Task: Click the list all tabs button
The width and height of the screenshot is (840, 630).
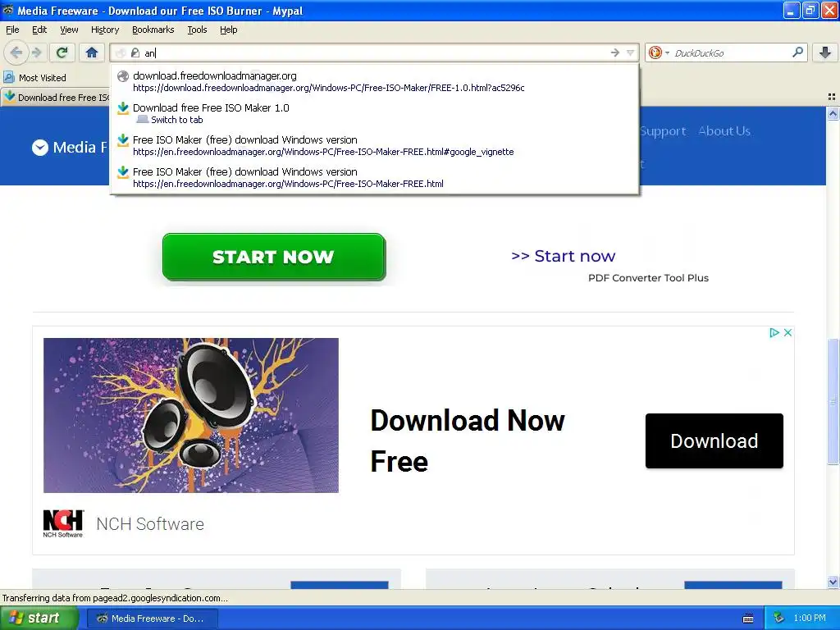Action: (832, 97)
